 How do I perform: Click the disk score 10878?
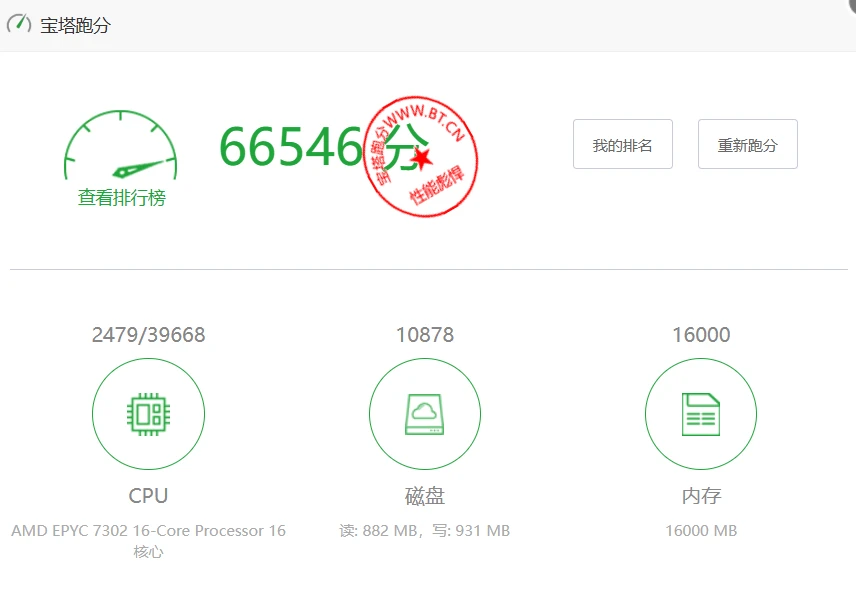(x=425, y=335)
